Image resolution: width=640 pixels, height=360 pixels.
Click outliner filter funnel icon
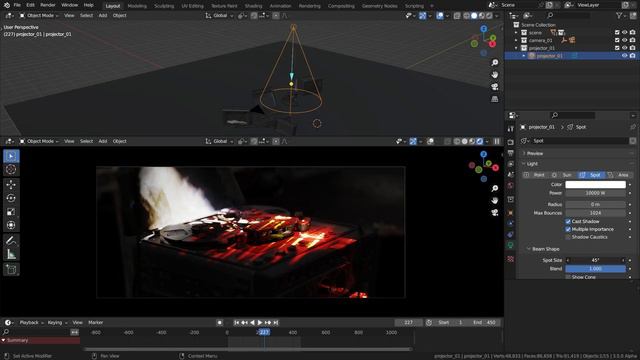[619, 15]
